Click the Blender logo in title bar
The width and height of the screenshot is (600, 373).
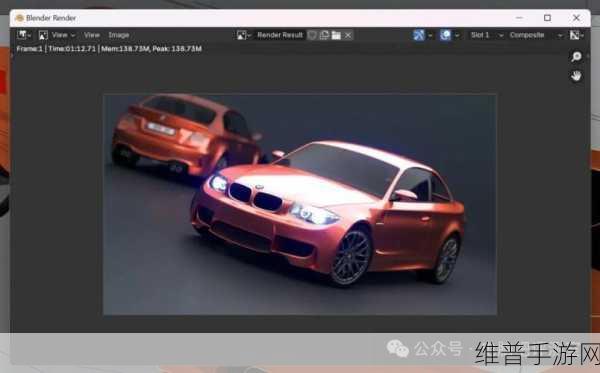coord(20,18)
